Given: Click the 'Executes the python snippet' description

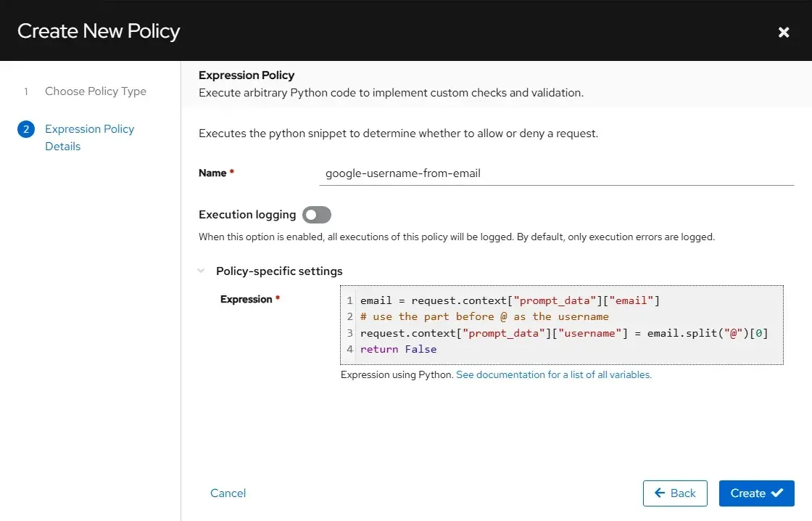Looking at the screenshot, I should pos(398,134).
